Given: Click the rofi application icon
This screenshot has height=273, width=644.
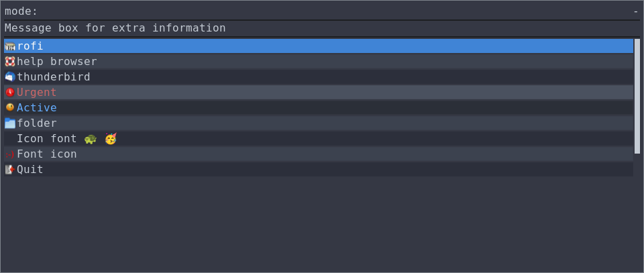Looking at the screenshot, I should [10, 46].
